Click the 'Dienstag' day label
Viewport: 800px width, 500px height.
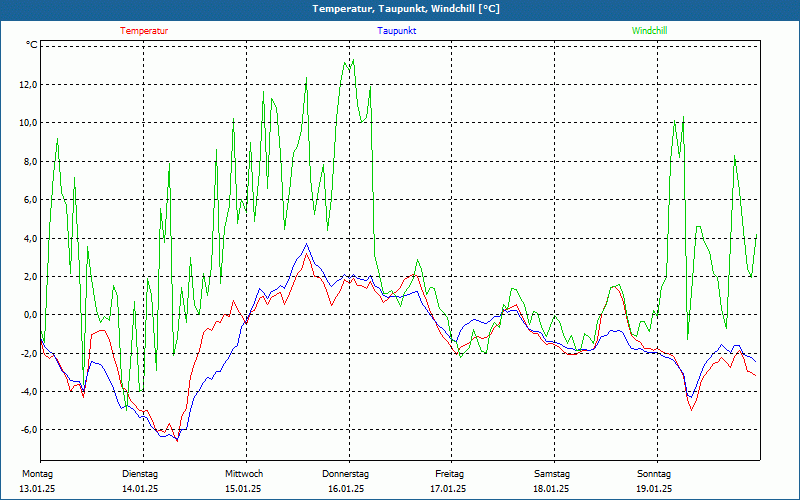coord(140,474)
